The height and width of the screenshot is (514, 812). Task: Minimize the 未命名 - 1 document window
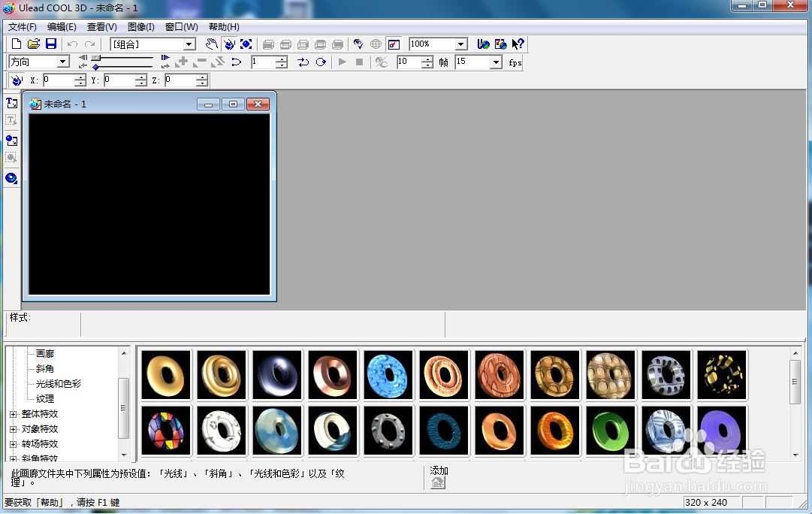click(x=209, y=104)
